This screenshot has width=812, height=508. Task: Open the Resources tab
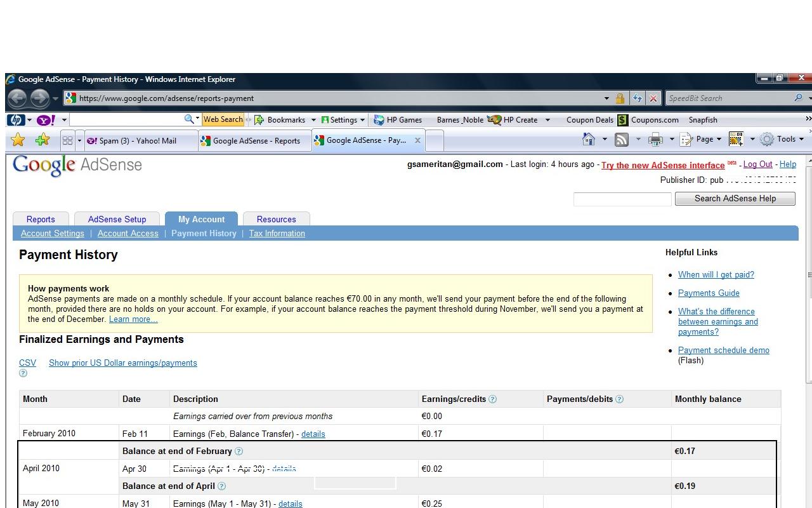(276, 219)
